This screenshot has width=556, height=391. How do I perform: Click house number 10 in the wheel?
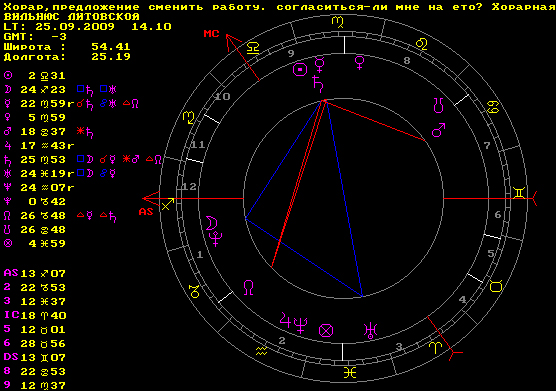pos(223,96)
